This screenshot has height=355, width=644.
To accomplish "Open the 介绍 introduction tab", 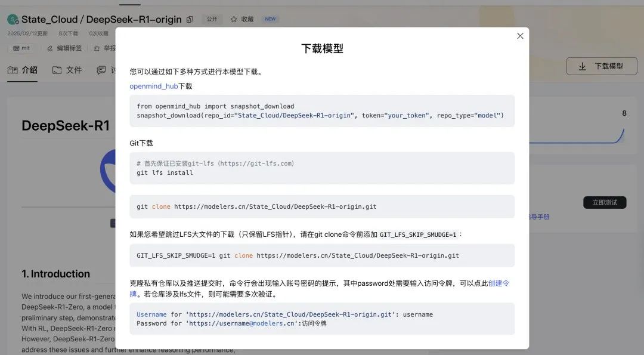I will pyautogui.click(x=22, y=70).
